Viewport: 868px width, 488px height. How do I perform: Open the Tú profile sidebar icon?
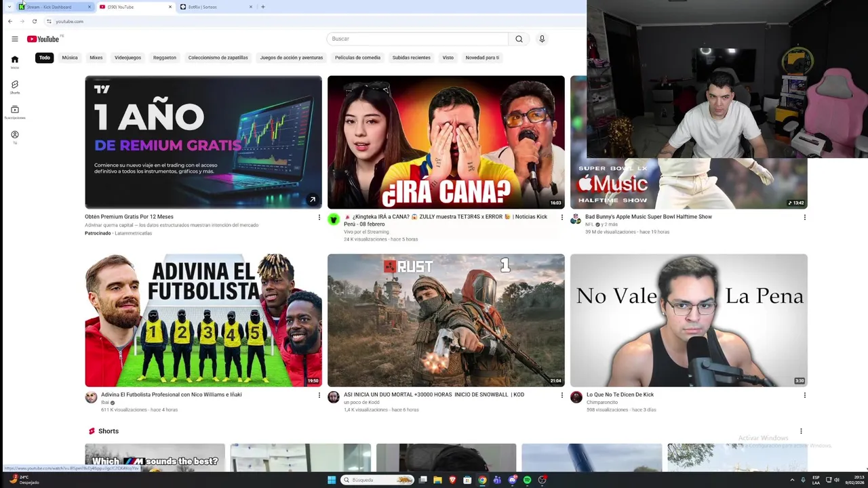[15, 137]
